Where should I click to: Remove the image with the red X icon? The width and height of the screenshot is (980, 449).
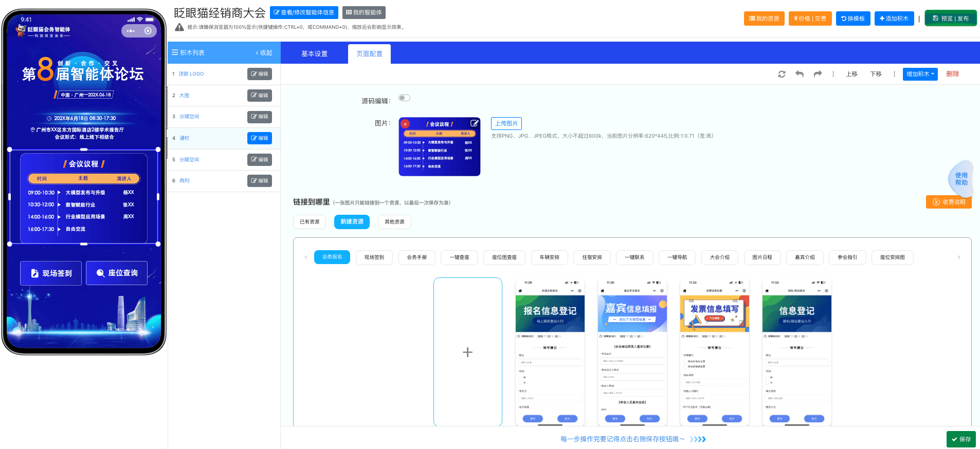coord(406,124)
